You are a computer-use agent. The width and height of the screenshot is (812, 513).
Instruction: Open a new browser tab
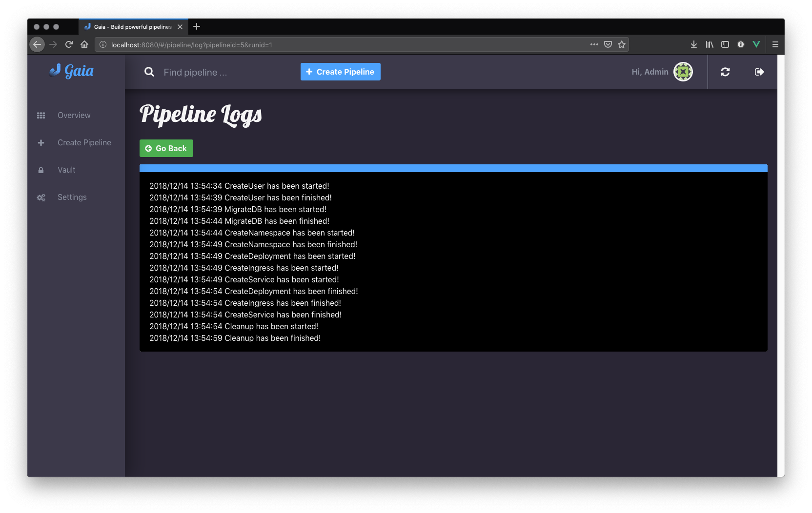click(x=197, y=26)
